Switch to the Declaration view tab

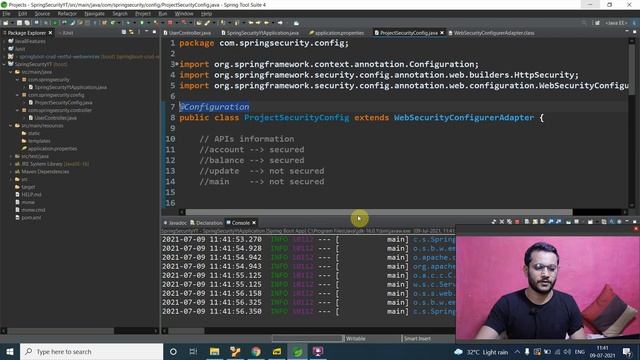coord(207,223)
